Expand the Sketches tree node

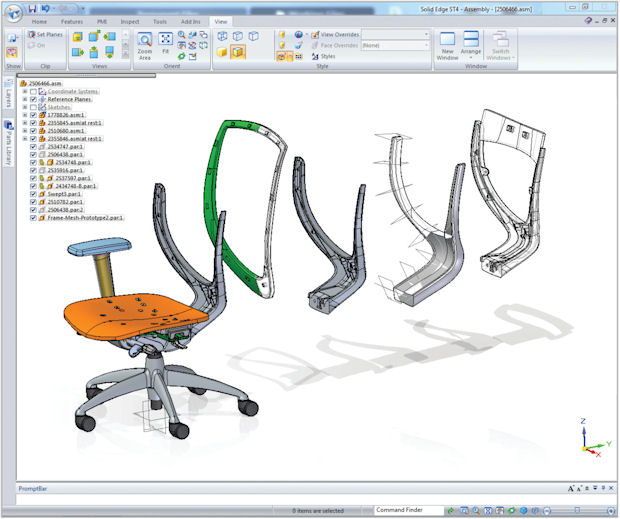[24, 108]
